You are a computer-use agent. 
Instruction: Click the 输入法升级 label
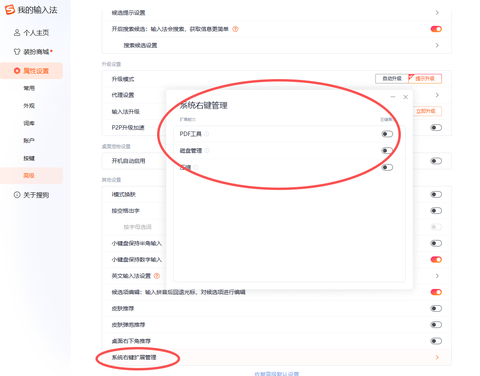pyautogui.click(x=126, y=111)
